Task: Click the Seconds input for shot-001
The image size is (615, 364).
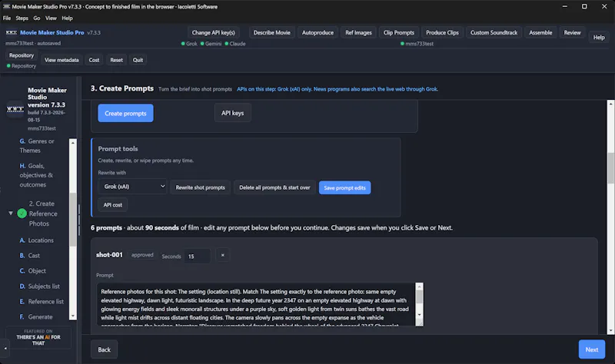Action: point(198,256)
